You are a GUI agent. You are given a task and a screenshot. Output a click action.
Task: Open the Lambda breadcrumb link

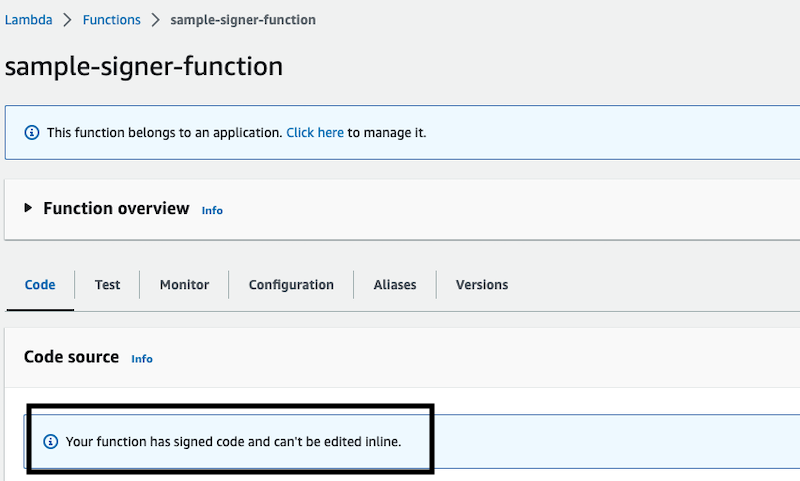click(x=29, y=20)
